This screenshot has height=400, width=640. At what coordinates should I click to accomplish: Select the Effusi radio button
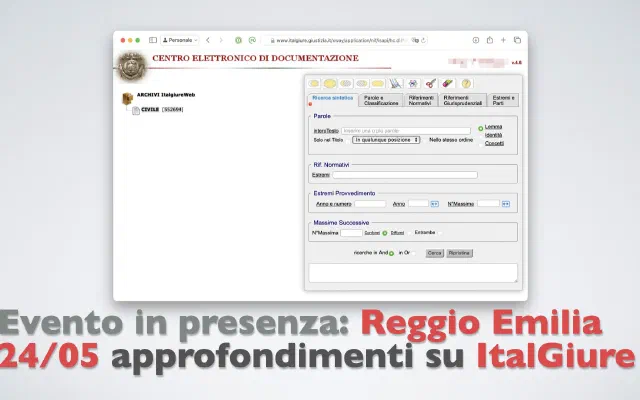tap(409, 233)
